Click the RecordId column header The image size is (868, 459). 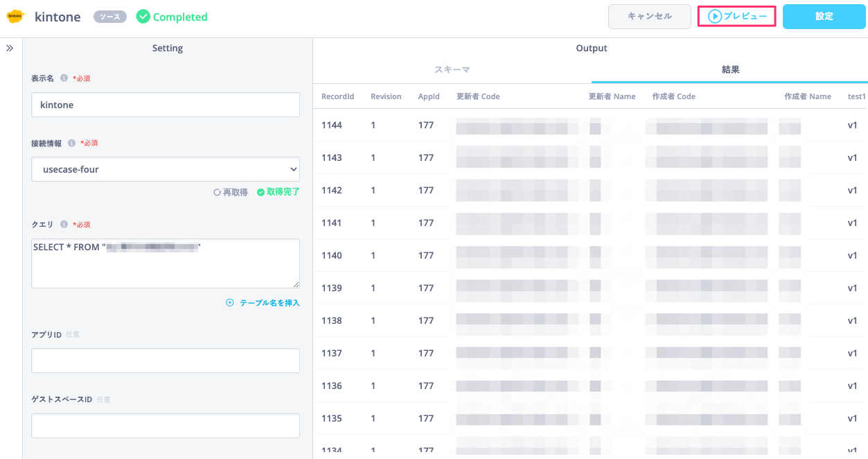pyautogui.click(x=337, y=96)
